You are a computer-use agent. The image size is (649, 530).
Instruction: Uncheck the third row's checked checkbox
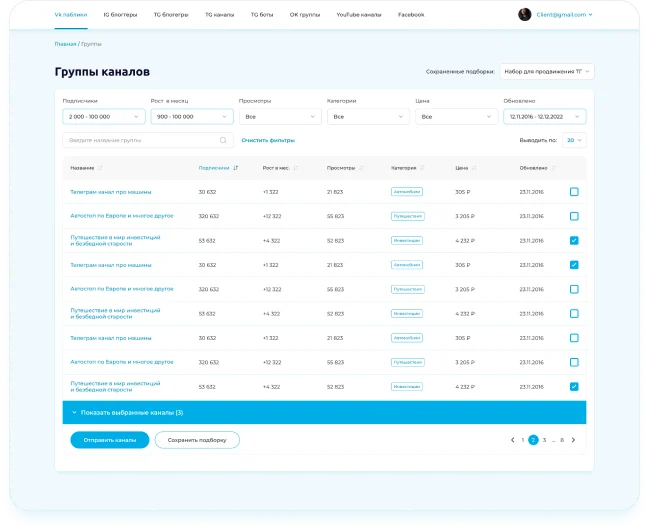tap(573, 241)
